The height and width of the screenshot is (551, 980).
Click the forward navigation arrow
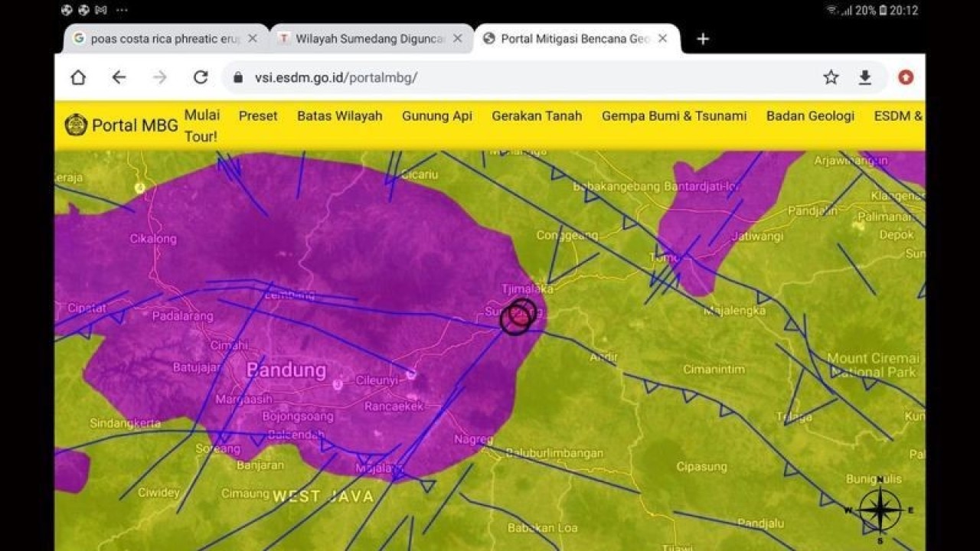coord(158,77)
